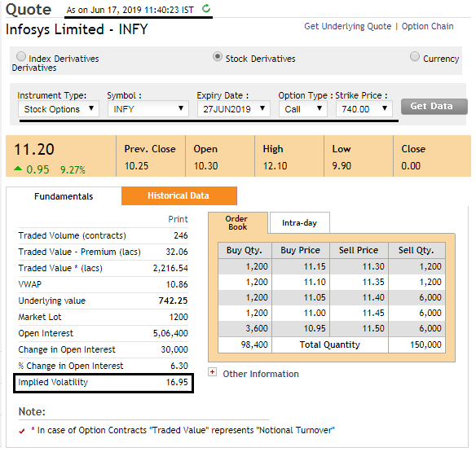Open the Strike Price dropdown showing 740.00
Screen dimensions: 476x452
(364, 109)
